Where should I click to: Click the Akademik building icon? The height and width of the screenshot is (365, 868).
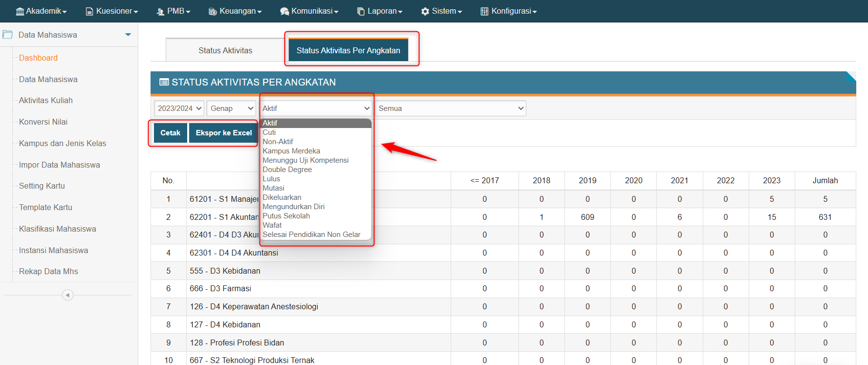(x=20, y=11)
